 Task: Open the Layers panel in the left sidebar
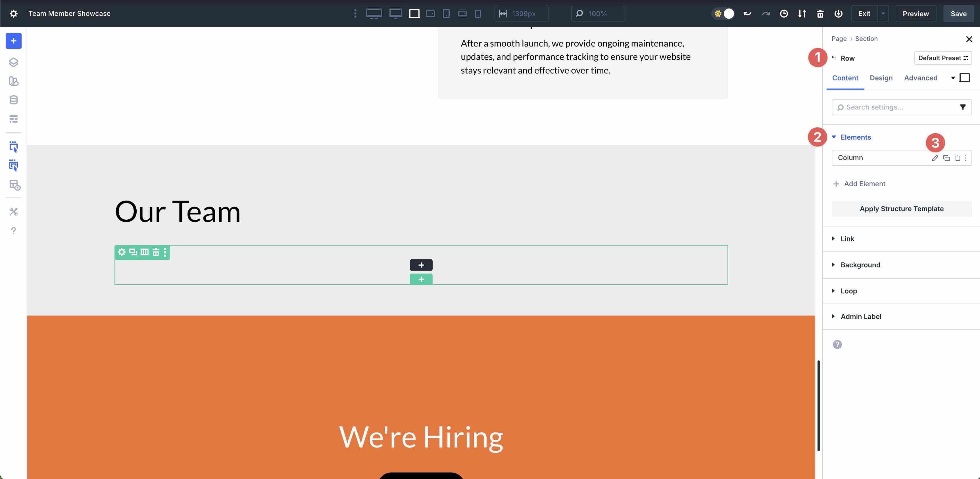point(14,62)
